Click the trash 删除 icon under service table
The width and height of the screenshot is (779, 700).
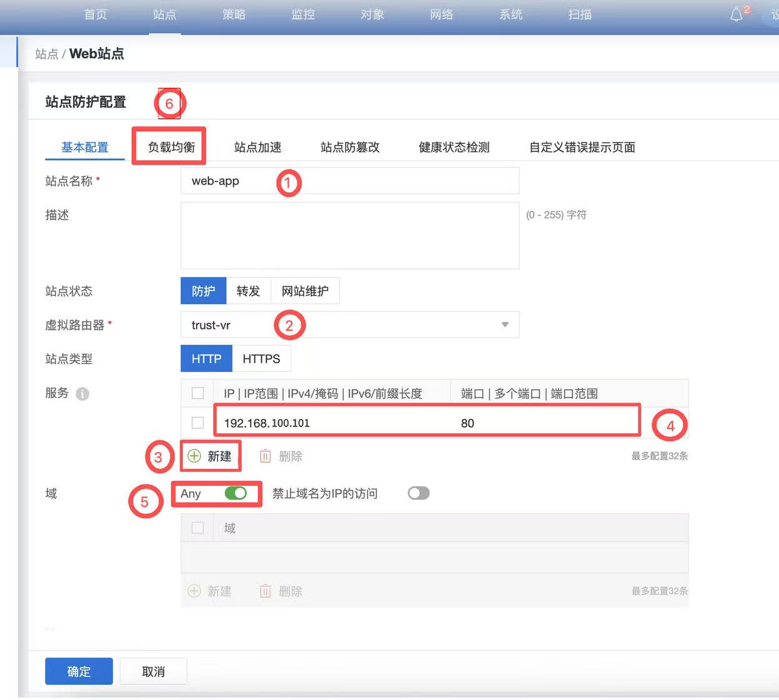click(266, 456)
